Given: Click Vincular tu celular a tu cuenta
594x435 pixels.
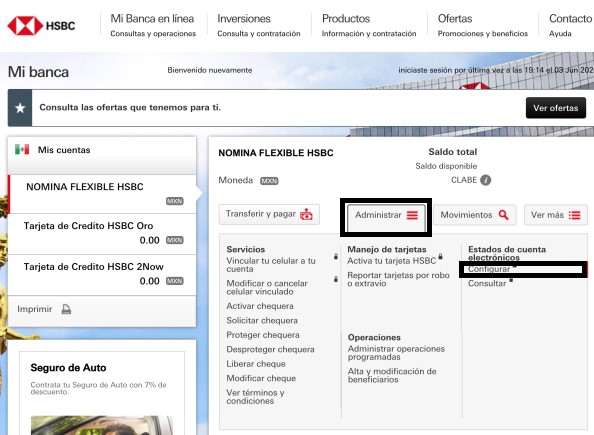Looking at the screenshot, I should point(270,265).
